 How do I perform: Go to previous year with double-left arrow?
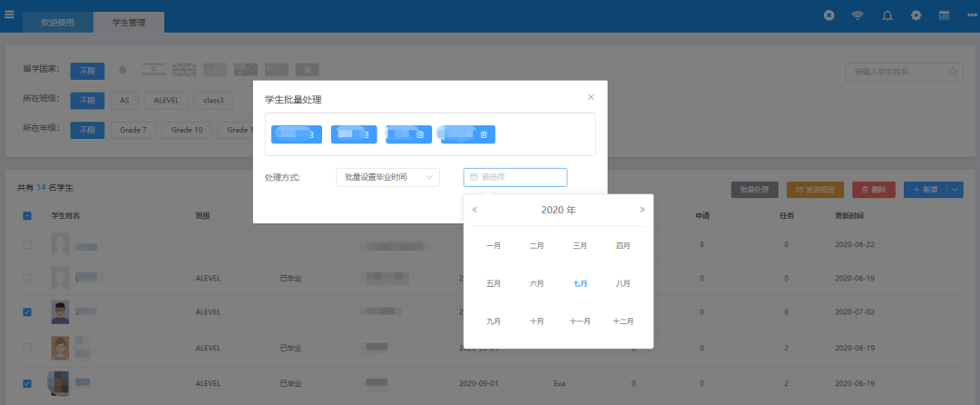click(x=475, y=210)
